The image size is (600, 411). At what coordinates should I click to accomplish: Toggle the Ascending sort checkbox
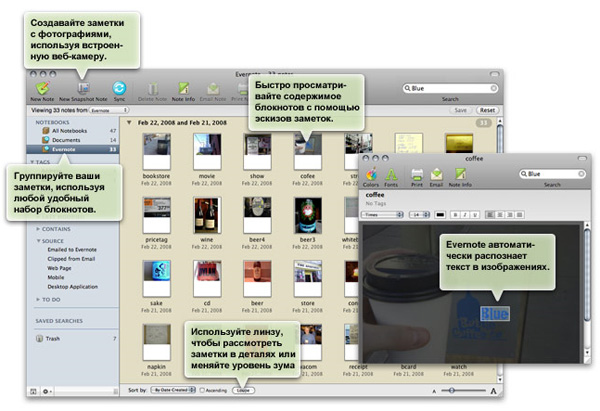tap(202, 390)
